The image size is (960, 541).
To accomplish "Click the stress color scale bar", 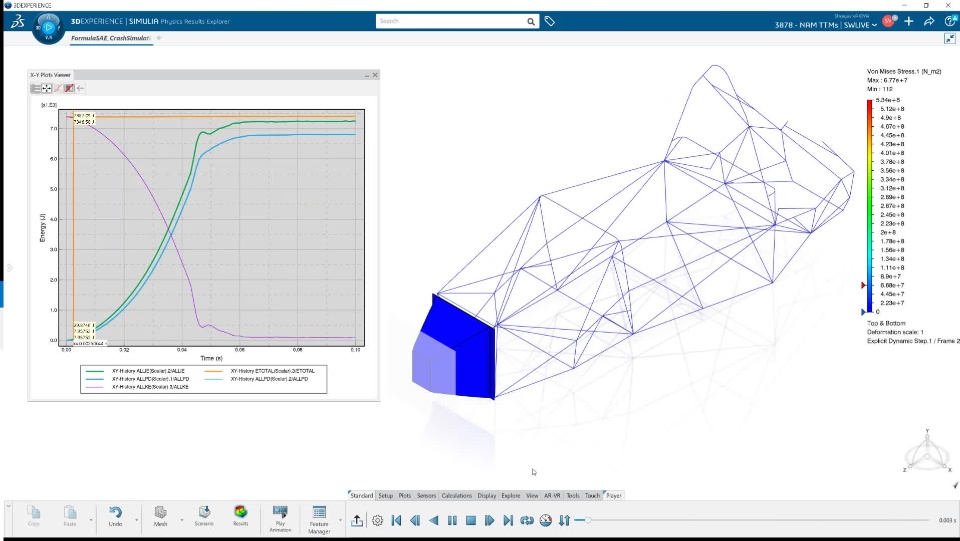I will 869,206.
